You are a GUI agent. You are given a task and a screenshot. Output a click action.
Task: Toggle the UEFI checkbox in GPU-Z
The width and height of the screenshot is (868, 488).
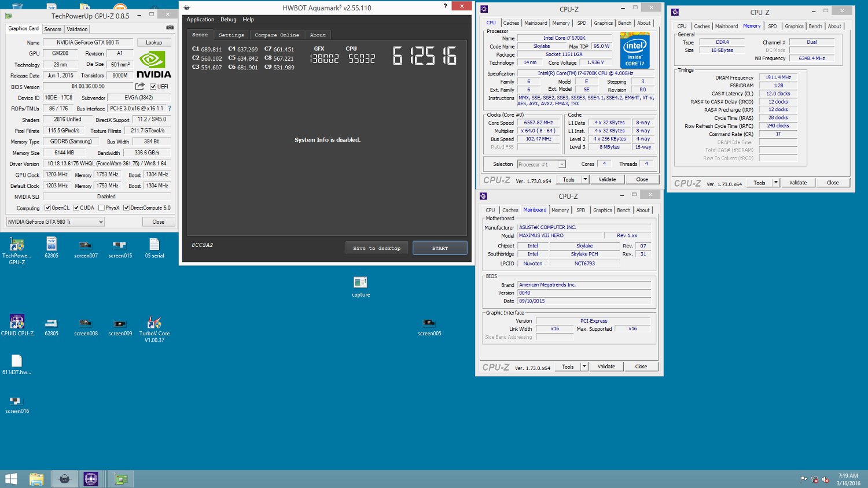pos(153,87)
